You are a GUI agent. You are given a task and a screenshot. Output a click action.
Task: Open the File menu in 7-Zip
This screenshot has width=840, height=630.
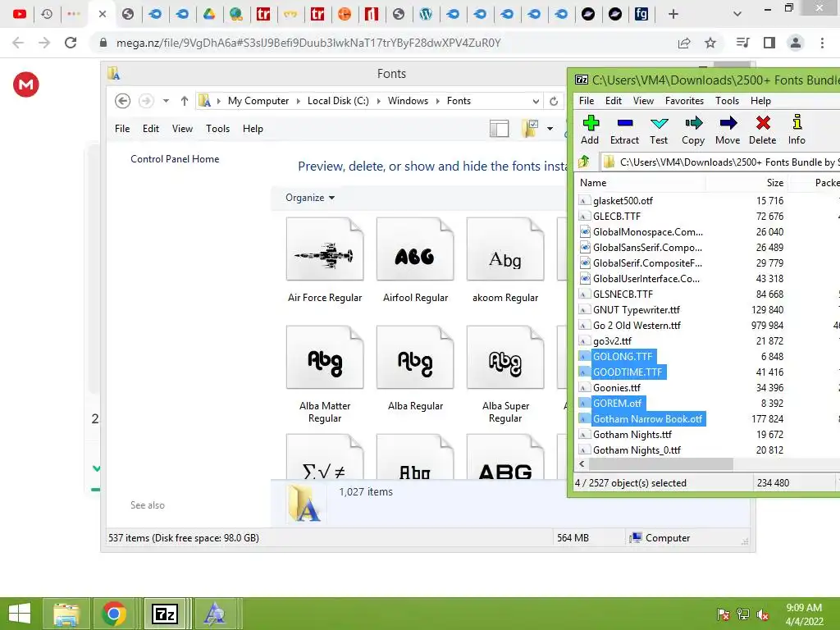[x=587, y=101]
